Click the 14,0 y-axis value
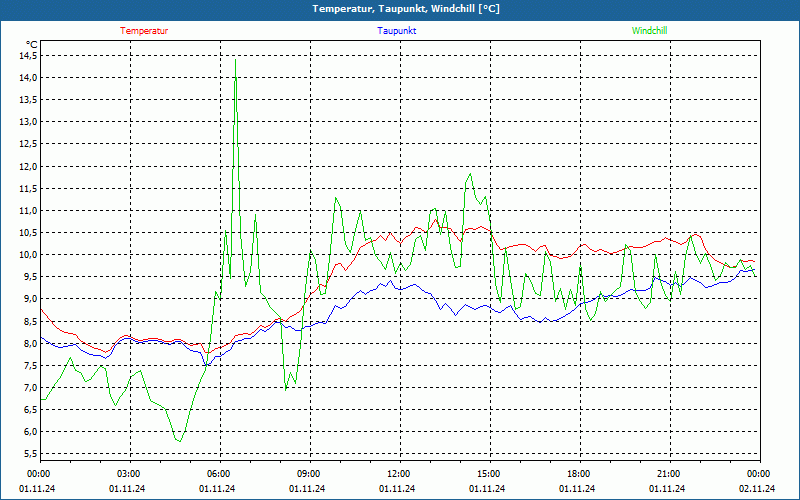This screenshot has width=800, height=500. 29,78
